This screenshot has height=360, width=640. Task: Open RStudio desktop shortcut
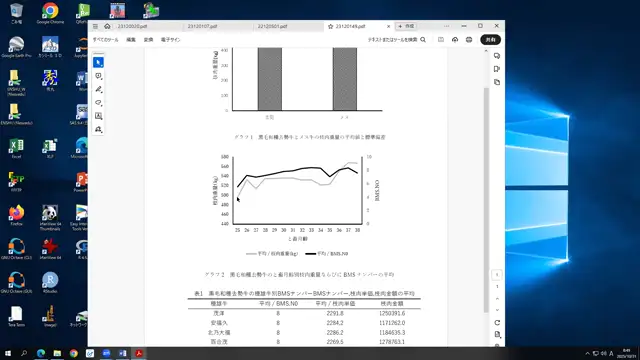[50, 282]
